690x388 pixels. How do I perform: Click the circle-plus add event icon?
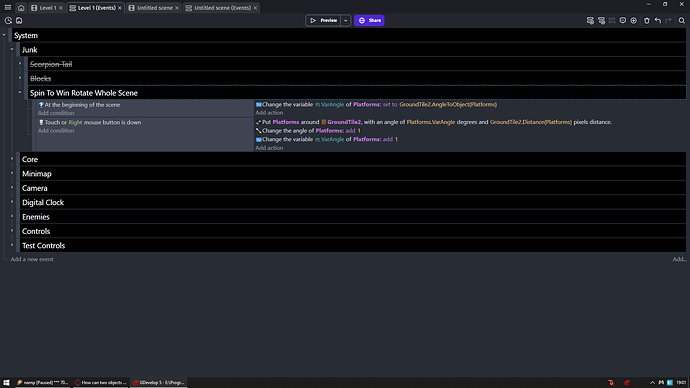(x=634, y=20)
